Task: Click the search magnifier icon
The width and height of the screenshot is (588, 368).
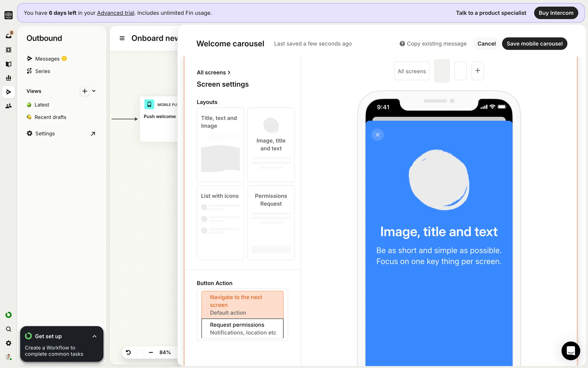Action: tap(9, 329)
